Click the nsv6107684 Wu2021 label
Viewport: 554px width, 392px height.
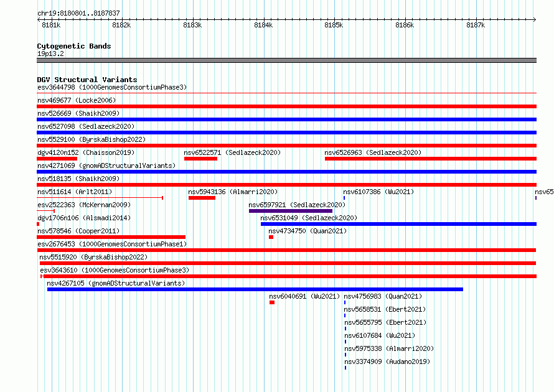[380, 335]
